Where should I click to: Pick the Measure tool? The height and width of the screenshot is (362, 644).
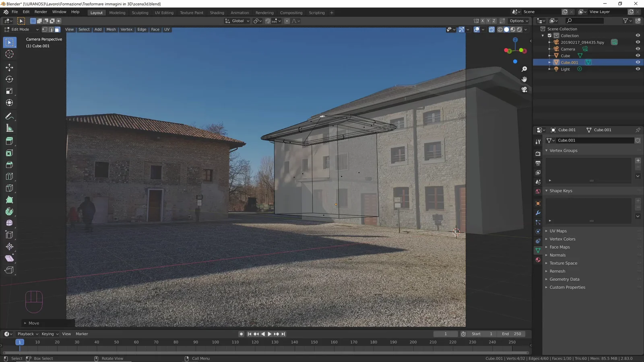[x=9, y=128]
